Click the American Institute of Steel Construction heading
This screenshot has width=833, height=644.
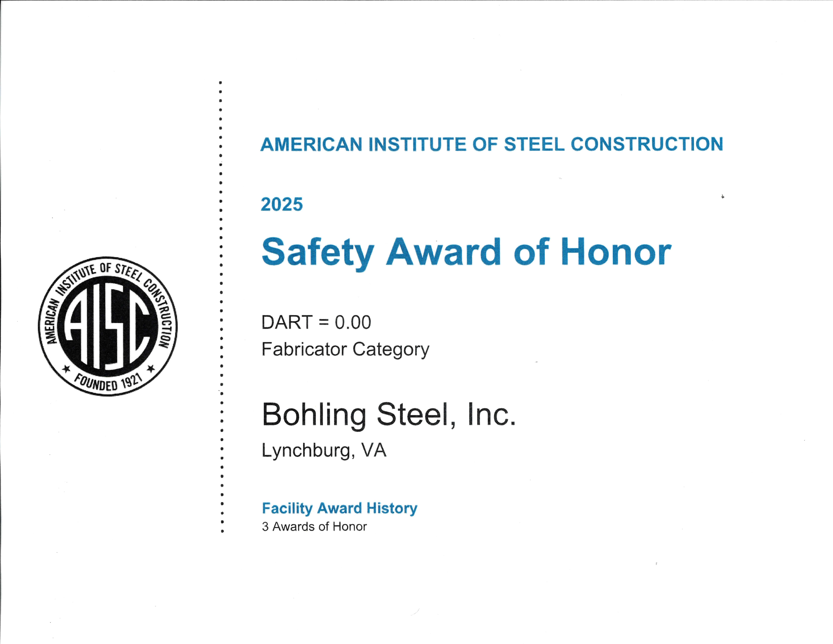[x=492, y=144]
